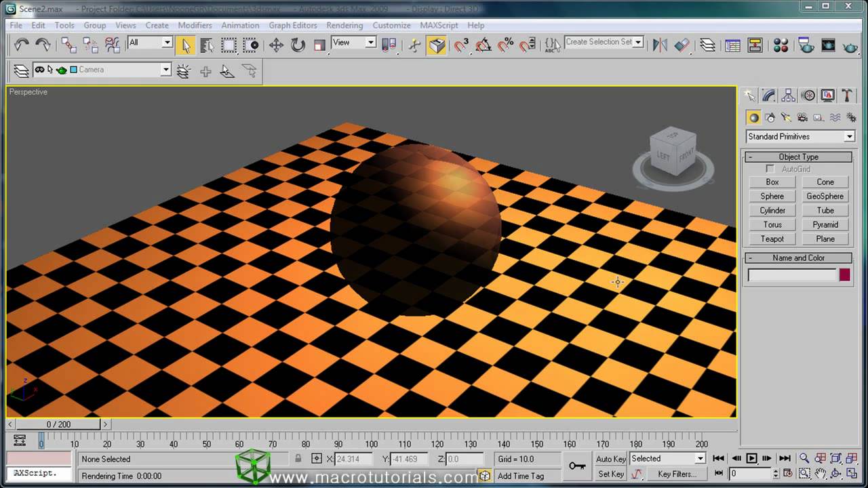The width and height of the screenshot is (868, 488).
Task: Open the Modifiers menu
Action: click(x=195, y=25)
